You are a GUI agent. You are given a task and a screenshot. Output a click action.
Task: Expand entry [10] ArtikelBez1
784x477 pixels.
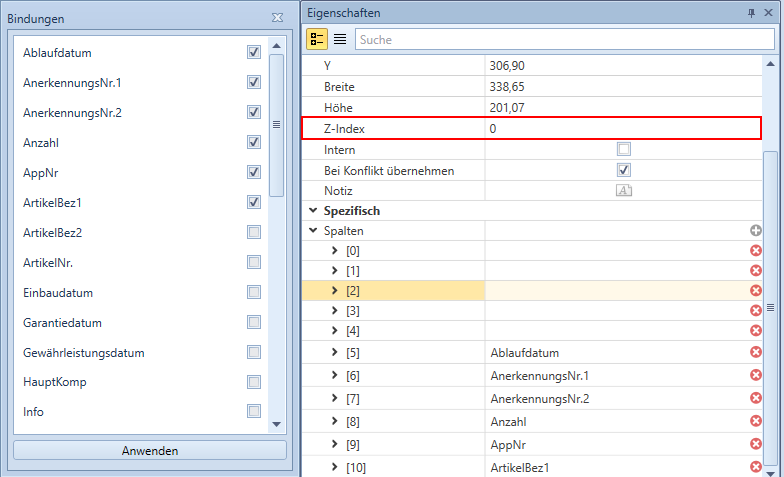click(334, 467)
